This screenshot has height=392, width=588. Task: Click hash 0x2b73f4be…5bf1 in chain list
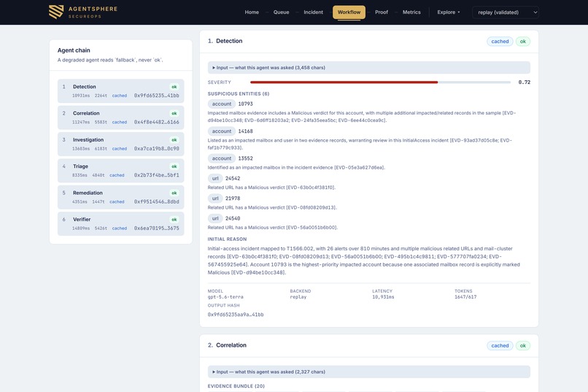[156, 175]
